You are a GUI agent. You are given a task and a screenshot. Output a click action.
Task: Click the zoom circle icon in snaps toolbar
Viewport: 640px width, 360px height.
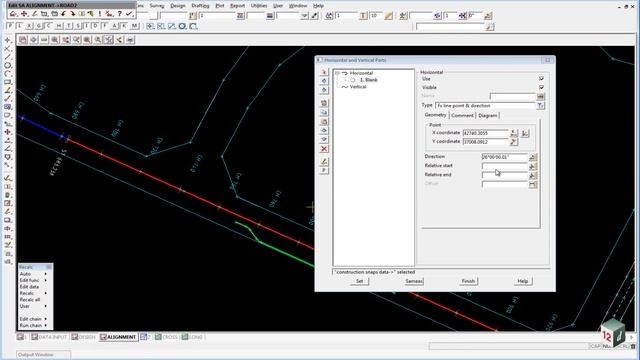coord(182,26)
